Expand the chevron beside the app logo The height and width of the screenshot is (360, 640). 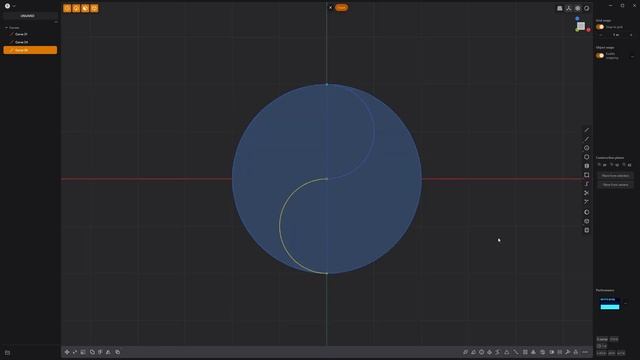pyautogui.click(x=14, y=6)
